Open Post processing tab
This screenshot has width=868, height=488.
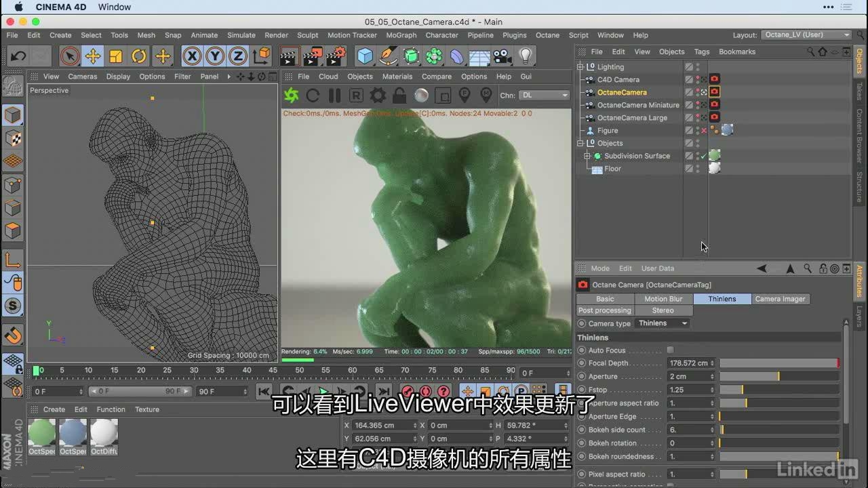point(604,310)
